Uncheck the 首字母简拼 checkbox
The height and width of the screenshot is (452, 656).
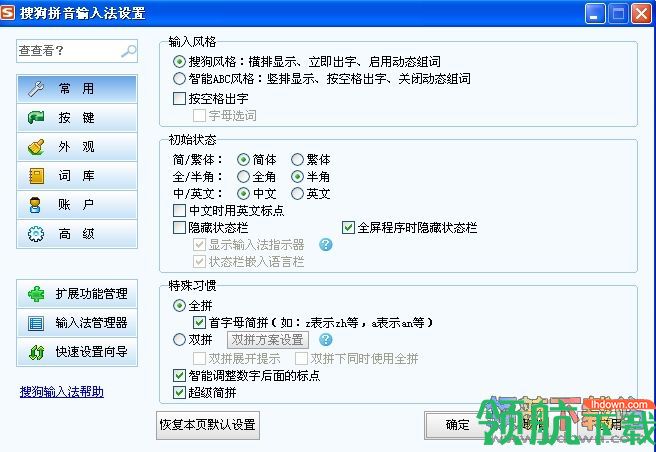(x=199, y=323)
